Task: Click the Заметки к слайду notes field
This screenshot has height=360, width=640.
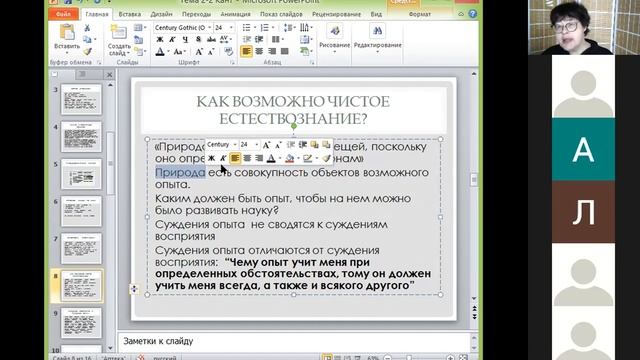Action: (294, 341)
